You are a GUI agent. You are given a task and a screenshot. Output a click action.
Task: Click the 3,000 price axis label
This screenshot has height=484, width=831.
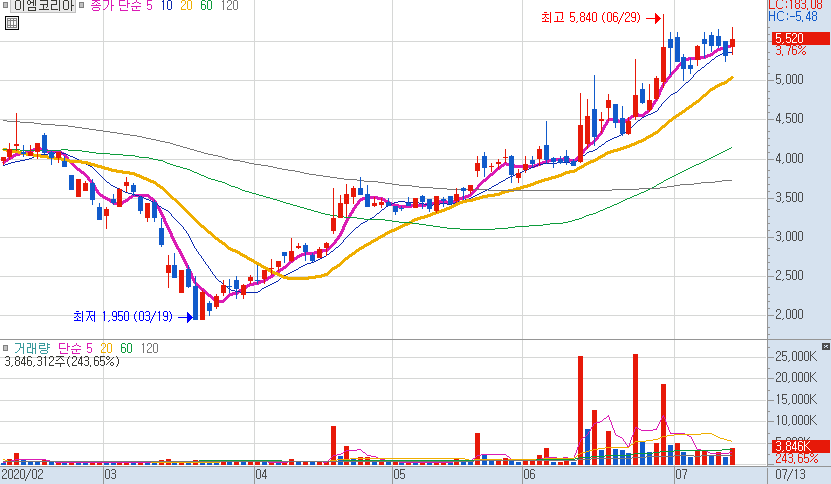(790, 236)
